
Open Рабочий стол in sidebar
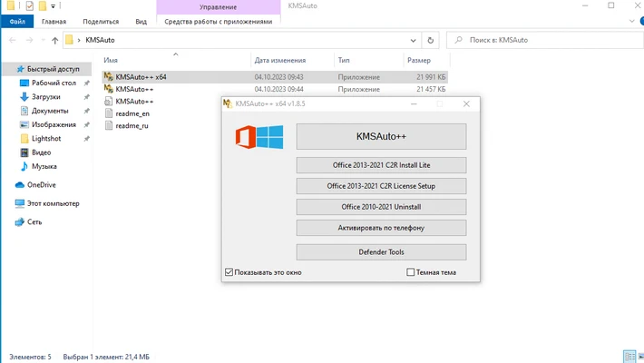coord(54,83)
